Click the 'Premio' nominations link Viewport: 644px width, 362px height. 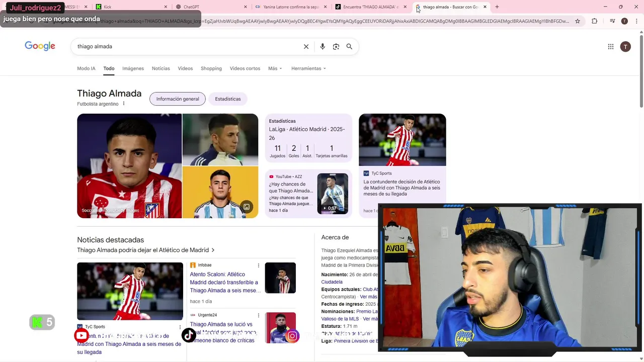(x=367, y=312)
